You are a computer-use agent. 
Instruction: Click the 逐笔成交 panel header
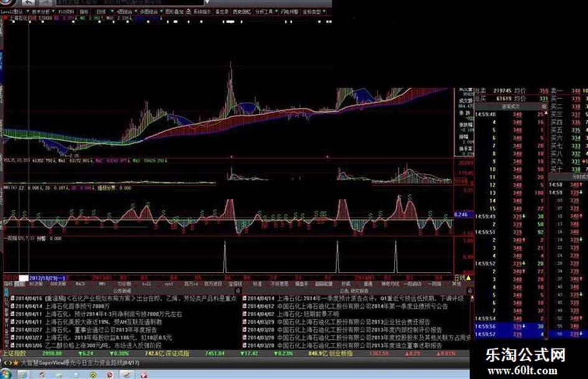511,106
